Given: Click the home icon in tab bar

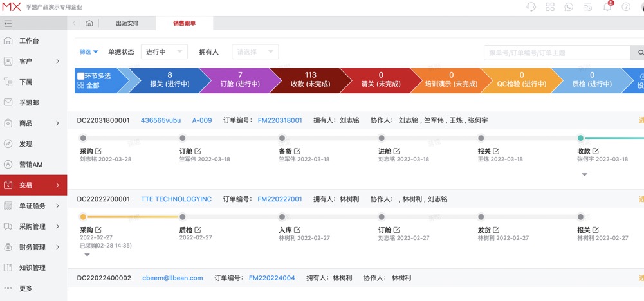Looking at the screenshot, I should tap(89, 24).
